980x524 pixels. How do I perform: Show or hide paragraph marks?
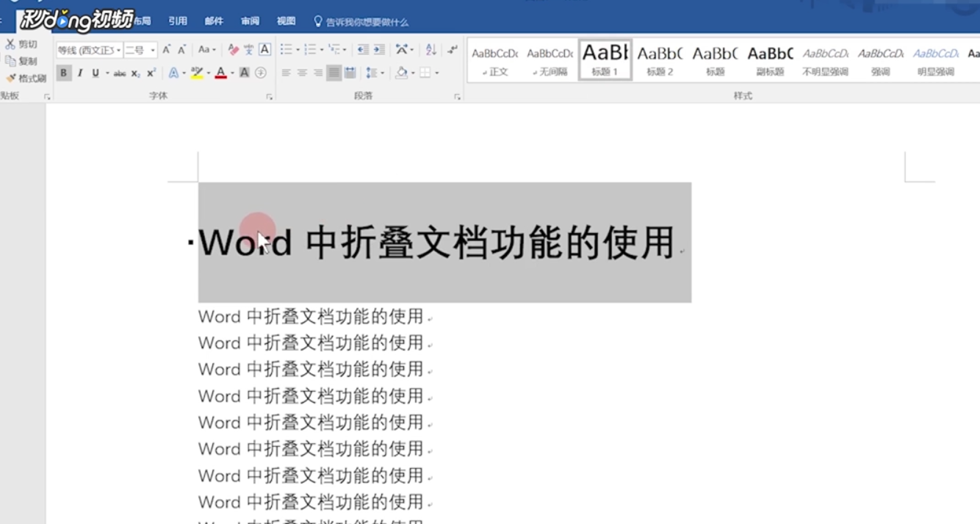tap(453, 49)
